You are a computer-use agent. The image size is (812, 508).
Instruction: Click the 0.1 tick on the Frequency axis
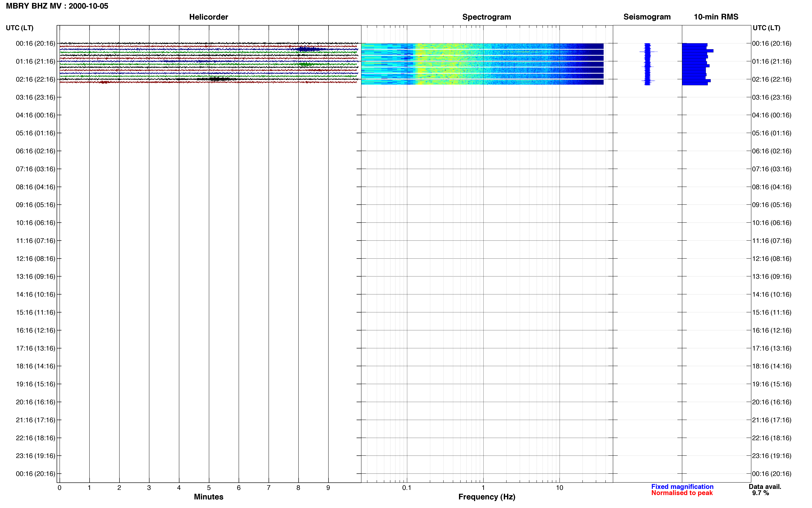point(407,488)
